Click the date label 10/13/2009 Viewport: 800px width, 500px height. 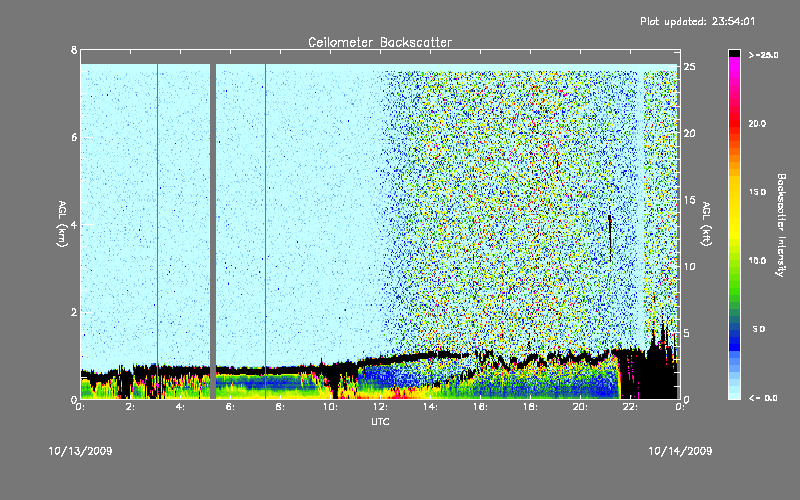pyautogui.click(x=80, y=451)
